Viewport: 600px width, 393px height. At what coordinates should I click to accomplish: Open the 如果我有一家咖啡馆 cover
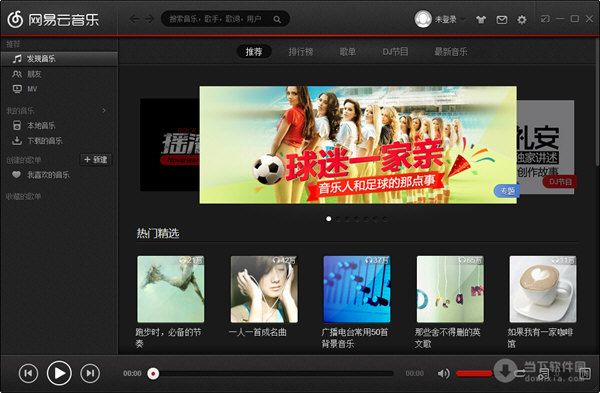(543, 289)
